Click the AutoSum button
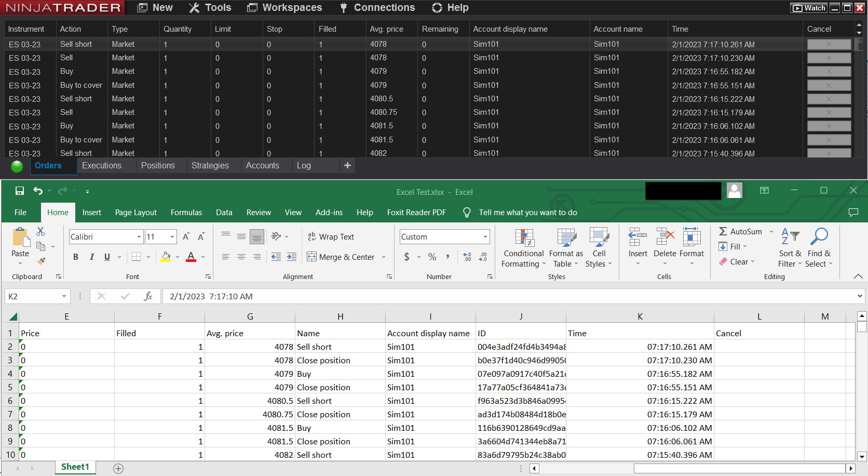 (740, 232)
